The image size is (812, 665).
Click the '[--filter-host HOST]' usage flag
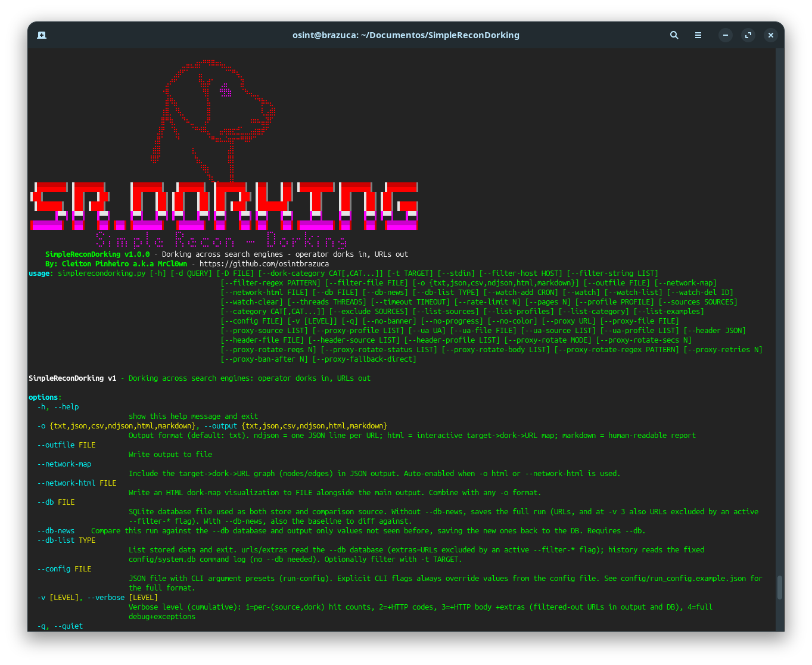tap(521, 274)
